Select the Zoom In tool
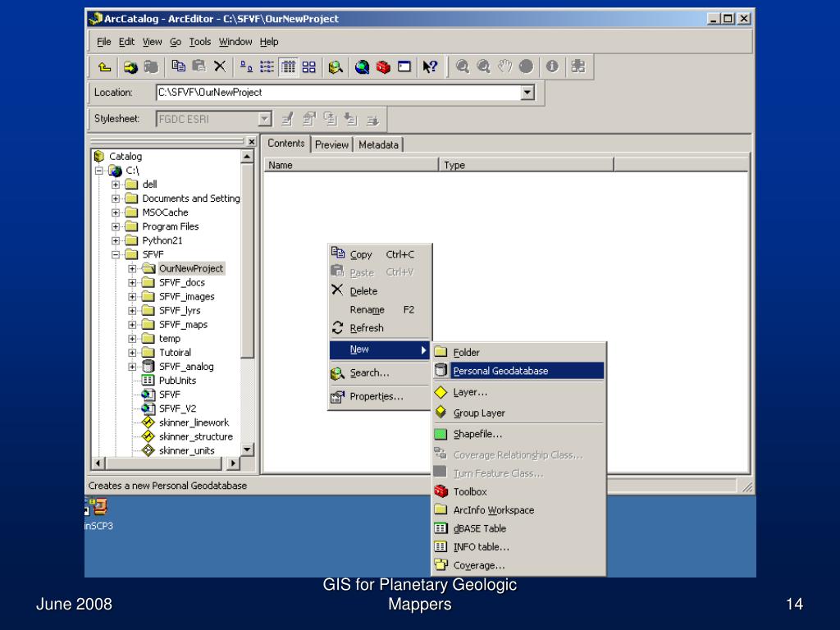 [x=463, y=66]
